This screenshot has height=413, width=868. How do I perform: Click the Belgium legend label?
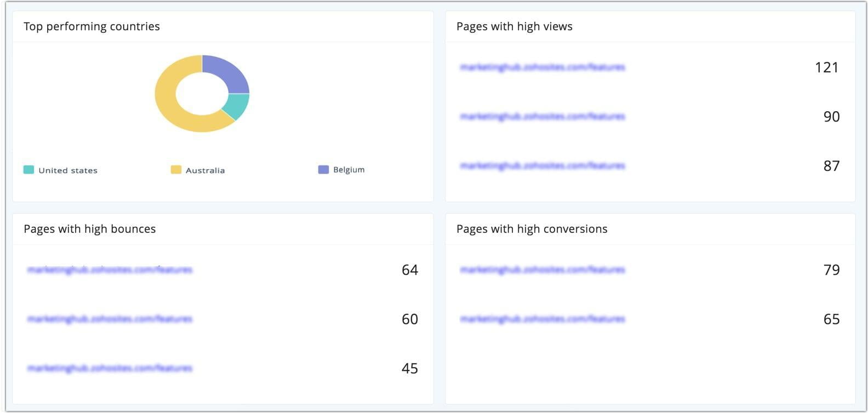pos(349,170)
